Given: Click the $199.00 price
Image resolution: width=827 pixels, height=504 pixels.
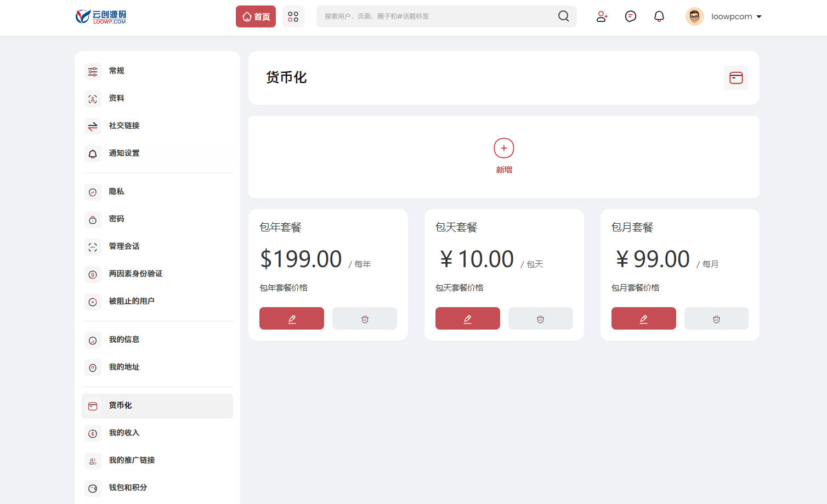Looking at the screenshot, I should [x=301, y=259].
